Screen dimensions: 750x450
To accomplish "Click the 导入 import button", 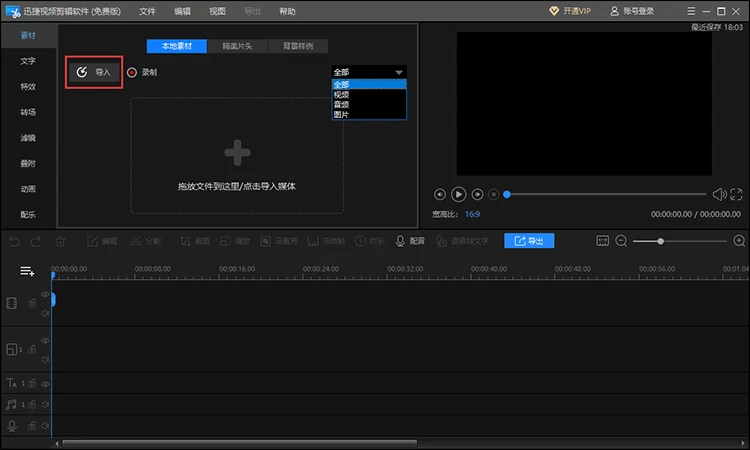I will 94,72.
